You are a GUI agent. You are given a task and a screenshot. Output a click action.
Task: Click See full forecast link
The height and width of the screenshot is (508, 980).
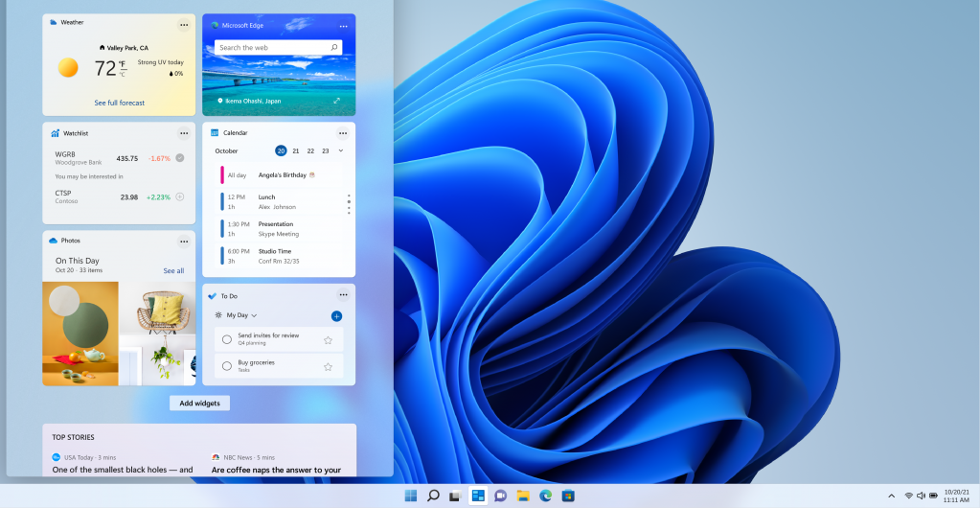[120, 103]
